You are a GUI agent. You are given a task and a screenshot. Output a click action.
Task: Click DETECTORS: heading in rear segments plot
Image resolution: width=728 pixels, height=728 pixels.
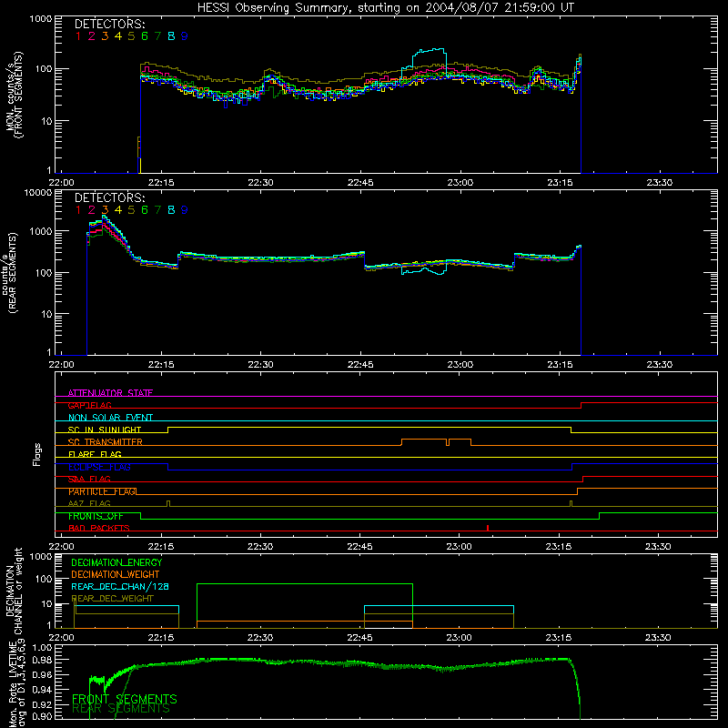point(109,198)
